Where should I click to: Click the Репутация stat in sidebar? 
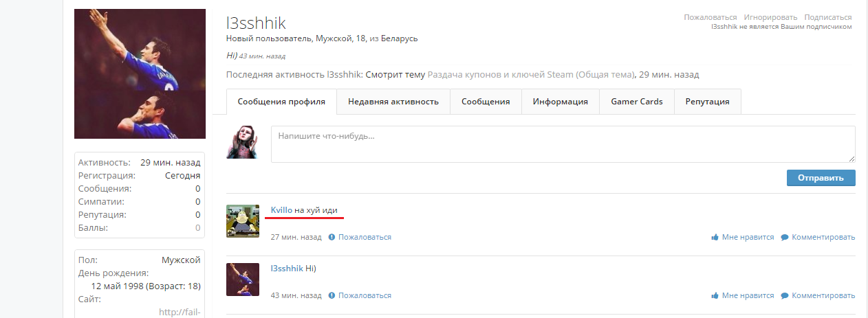pos(140,214)
